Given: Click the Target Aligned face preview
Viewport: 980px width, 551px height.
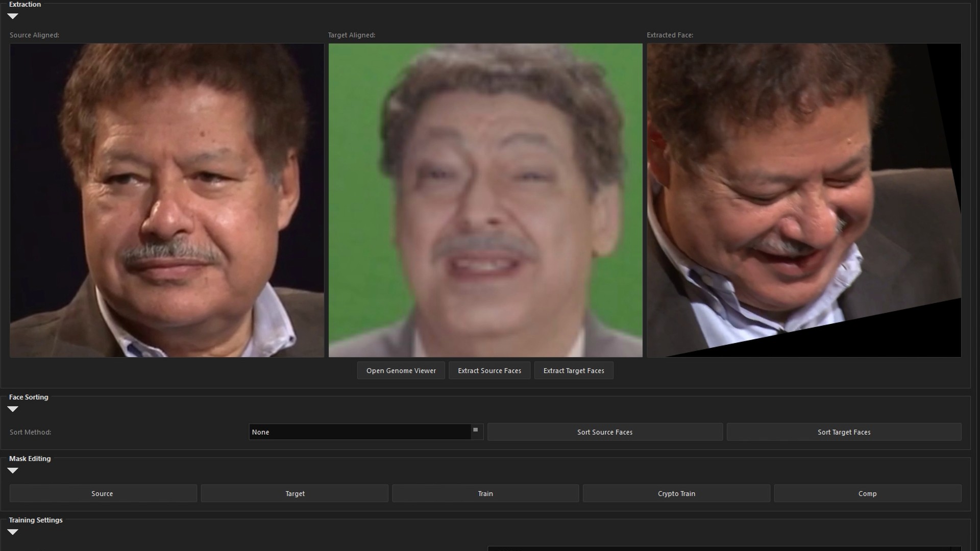Looking at the screenshot, I should tap(485, 200).
